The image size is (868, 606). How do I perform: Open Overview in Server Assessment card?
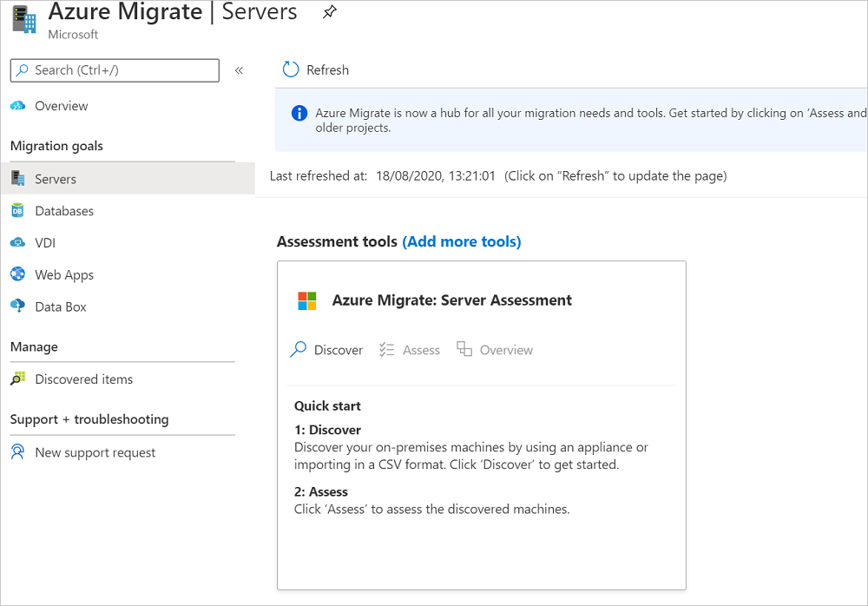(495, 350)
